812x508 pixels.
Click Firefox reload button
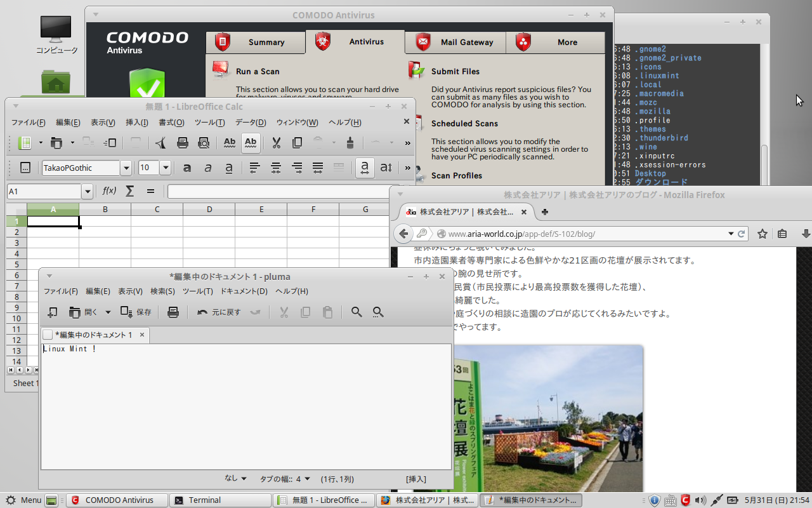point(741,234)
